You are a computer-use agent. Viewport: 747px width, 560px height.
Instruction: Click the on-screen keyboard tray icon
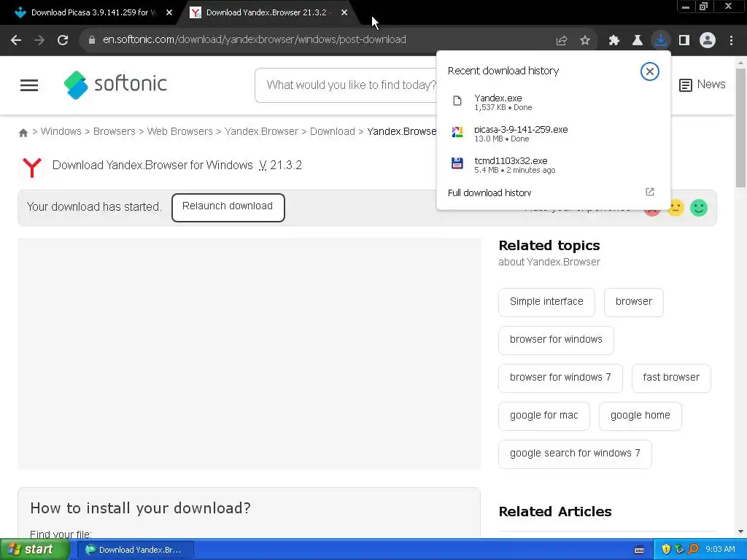[x=639, y=550]
